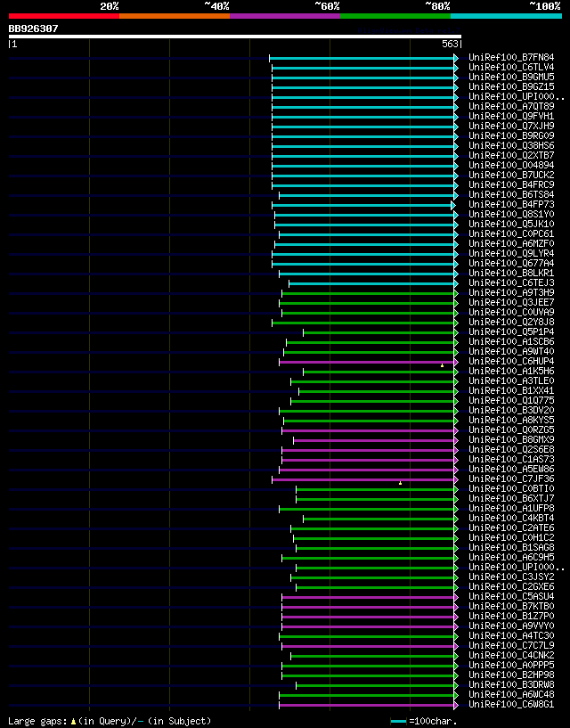
Task: Click the white query sequence bar
Action: click(x=235, y=37)
